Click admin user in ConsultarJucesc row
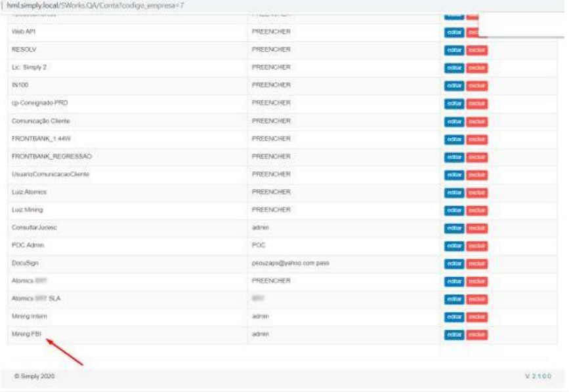The height and width of the screenshot is (392, 569). pyautogui.click(x=260, y=227)
